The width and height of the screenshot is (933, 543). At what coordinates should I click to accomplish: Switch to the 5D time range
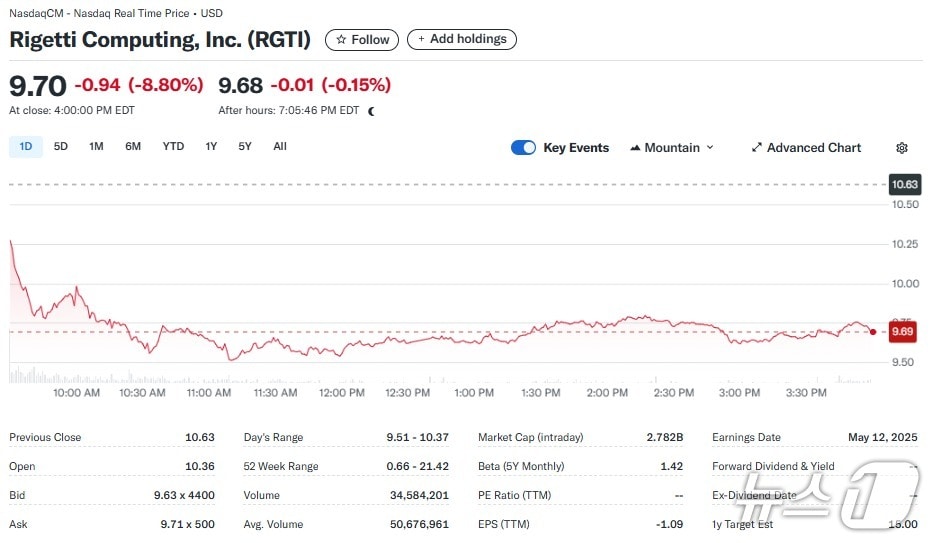coord(61,147)
